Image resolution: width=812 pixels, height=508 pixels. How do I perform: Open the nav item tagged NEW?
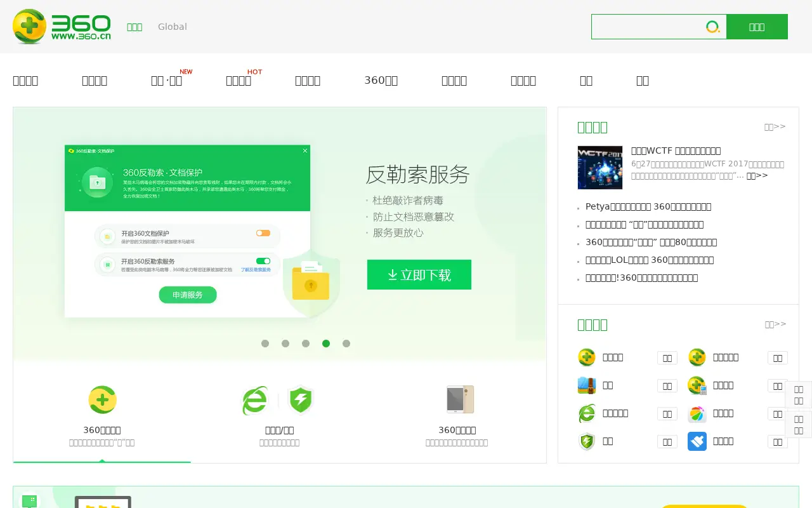167,80
